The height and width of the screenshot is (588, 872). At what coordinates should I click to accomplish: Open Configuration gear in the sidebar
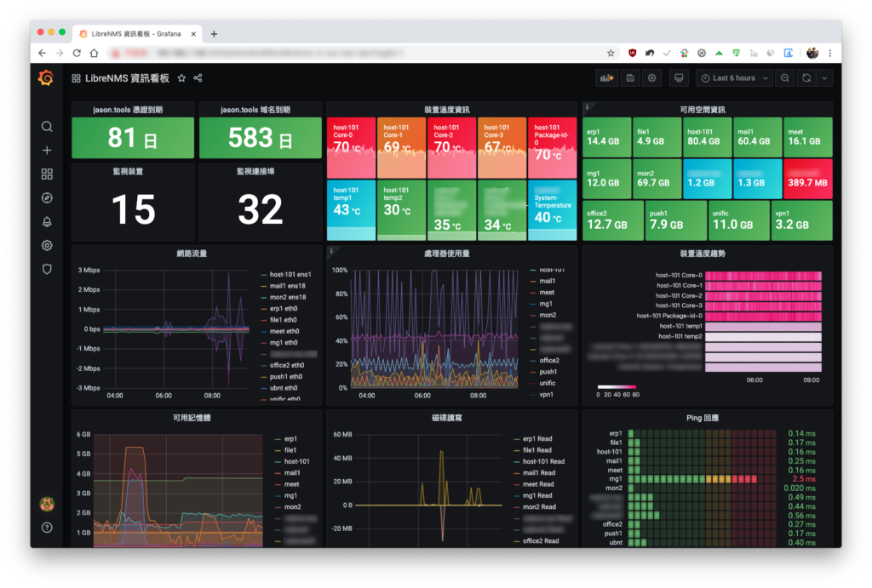tap(48, 246)
